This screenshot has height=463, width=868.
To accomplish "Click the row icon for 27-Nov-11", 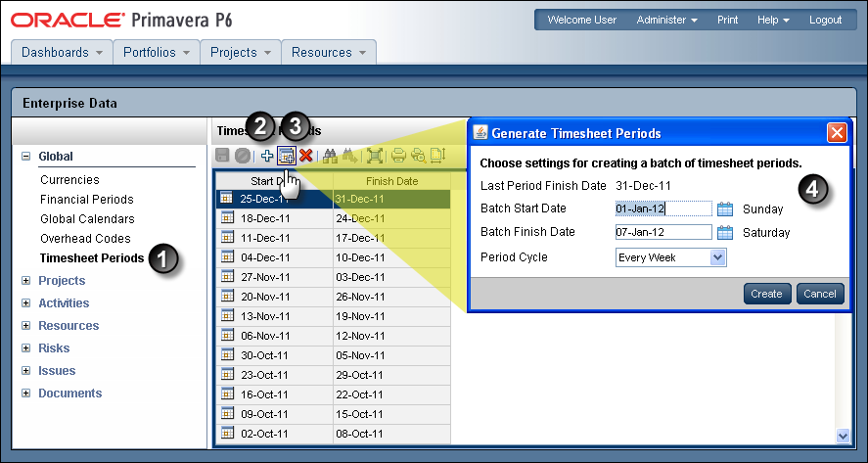I will tap(226, 277).
